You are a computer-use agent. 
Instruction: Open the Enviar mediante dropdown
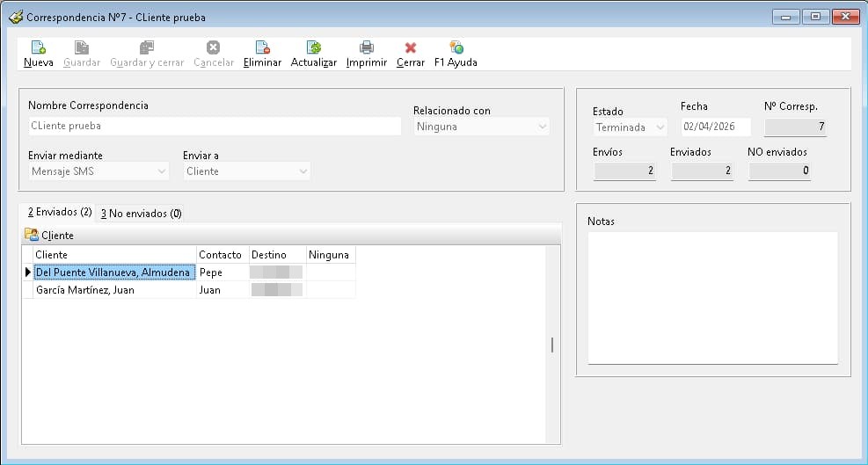tap(161, 171)
